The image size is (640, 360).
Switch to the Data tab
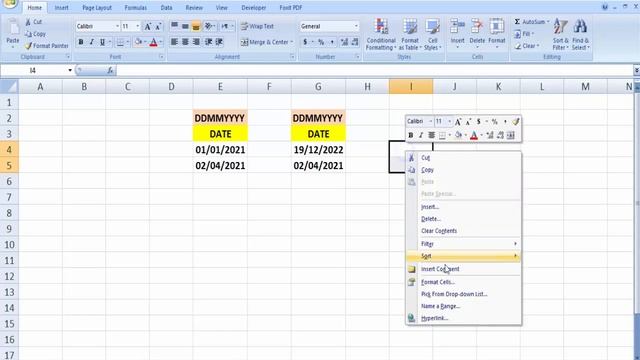(166, 8)
